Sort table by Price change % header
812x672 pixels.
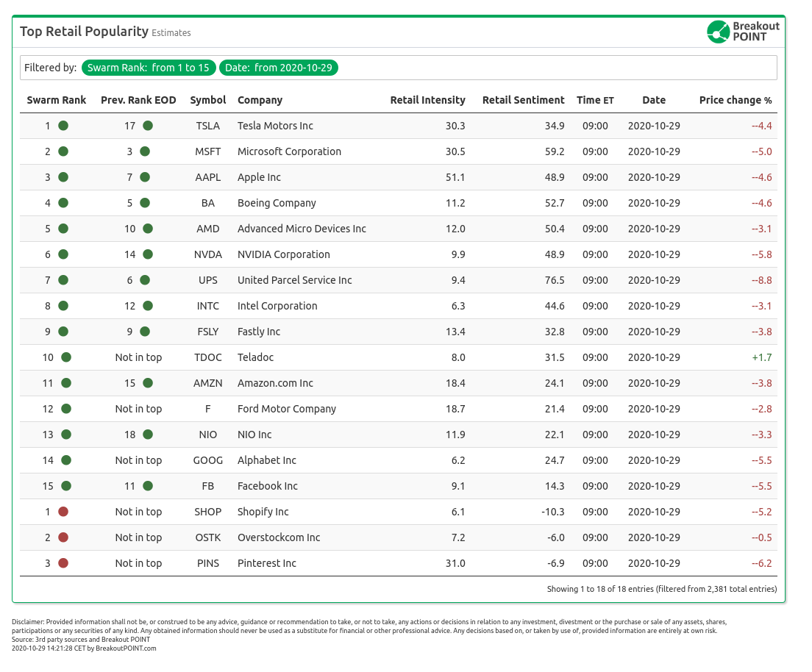pos(735,100)
